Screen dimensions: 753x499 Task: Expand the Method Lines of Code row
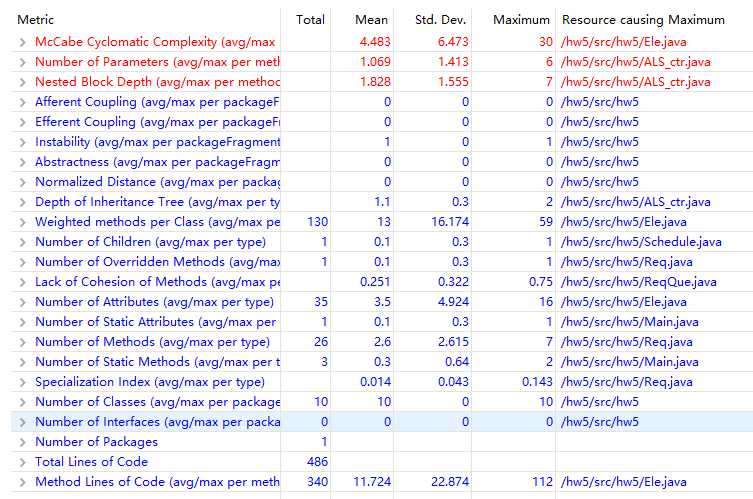point(23,483)
